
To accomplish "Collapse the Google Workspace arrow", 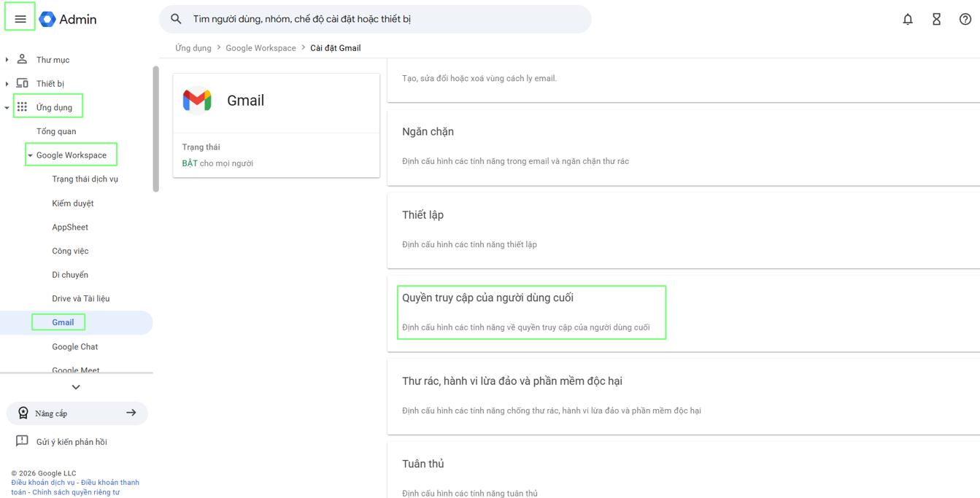I will coord(30,155).
